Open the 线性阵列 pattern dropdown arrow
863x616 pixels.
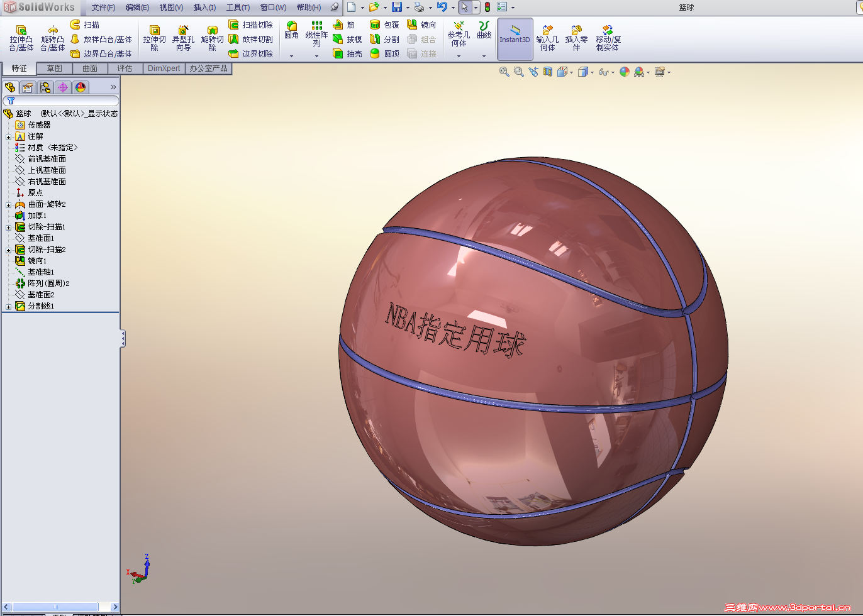pyautogui.click(x=316, y=56)
